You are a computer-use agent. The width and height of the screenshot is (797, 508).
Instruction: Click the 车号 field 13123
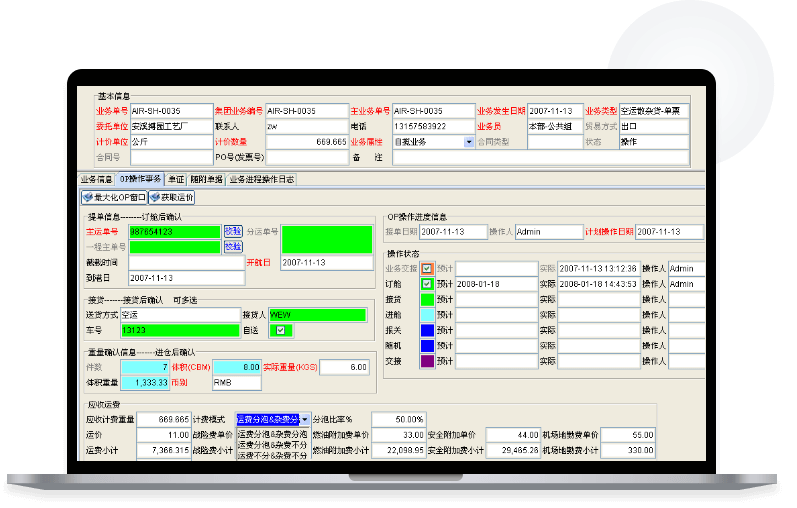180,330
